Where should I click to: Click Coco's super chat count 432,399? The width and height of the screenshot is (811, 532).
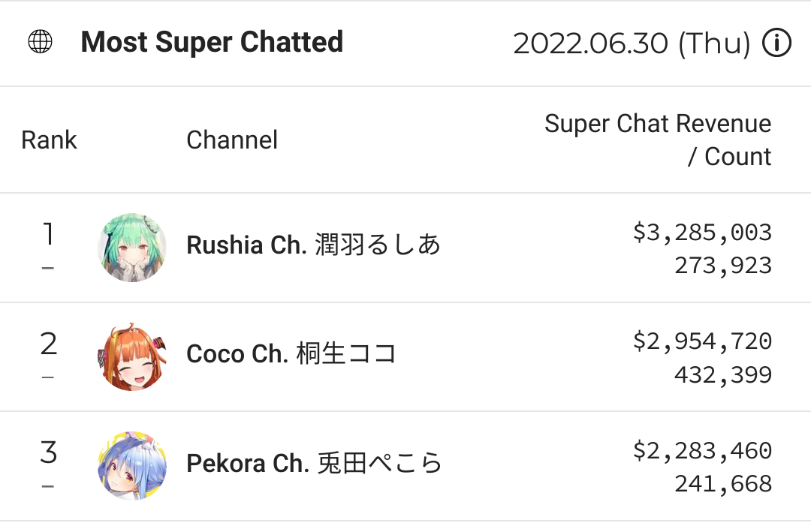point(723,374)
